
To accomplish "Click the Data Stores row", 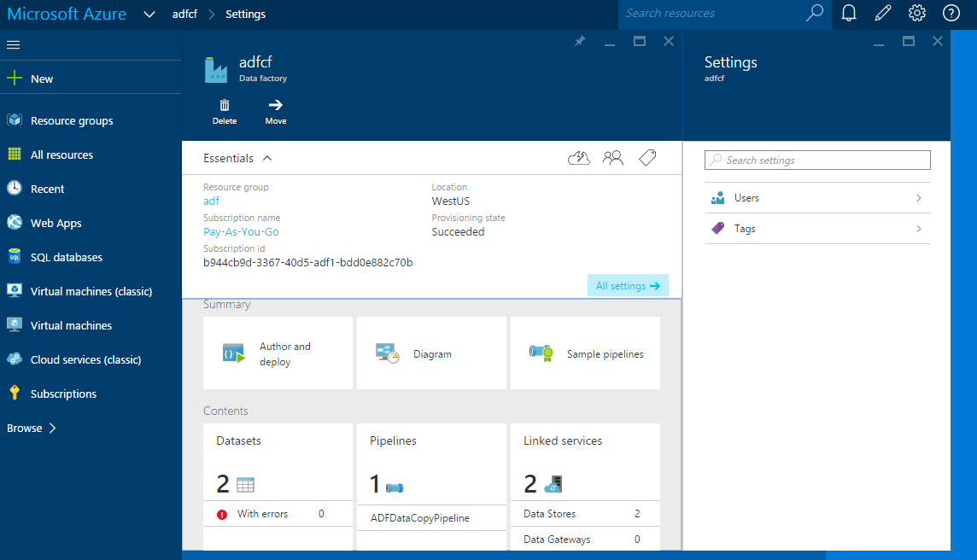I will [x=585, y=514].
